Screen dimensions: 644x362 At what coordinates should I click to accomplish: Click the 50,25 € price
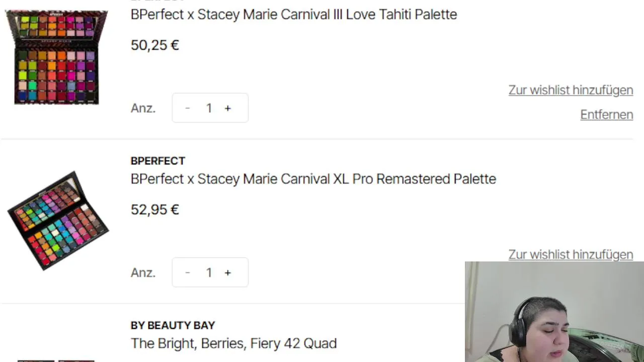(154, 45)
